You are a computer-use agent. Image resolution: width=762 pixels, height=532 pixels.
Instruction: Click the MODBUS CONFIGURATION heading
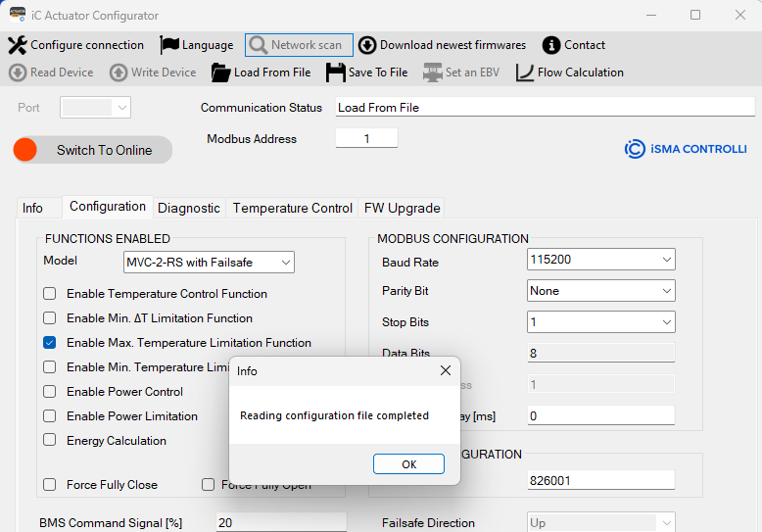(452, 239)
